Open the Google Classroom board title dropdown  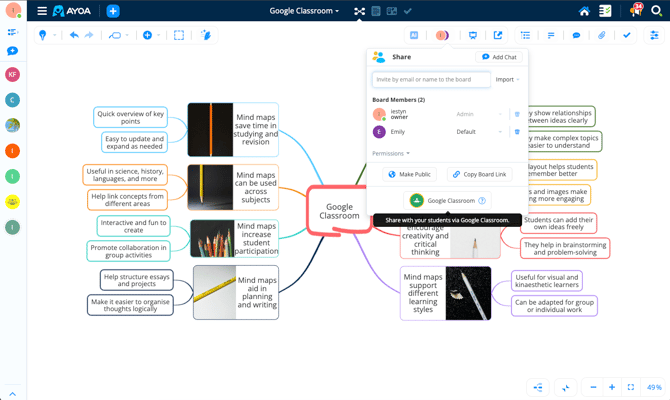pyautogui.click(x=304, y=11)
